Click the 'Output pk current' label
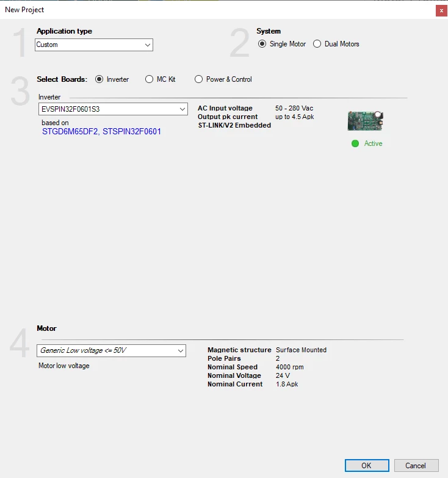The width and height of the screenshot is (448, 478). click(228, 117)
